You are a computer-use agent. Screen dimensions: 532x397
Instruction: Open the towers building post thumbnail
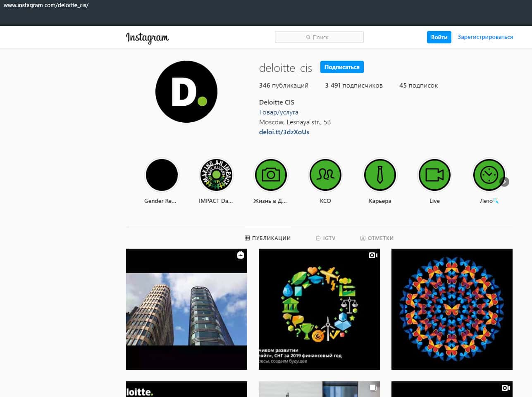(x=186, y=309)
